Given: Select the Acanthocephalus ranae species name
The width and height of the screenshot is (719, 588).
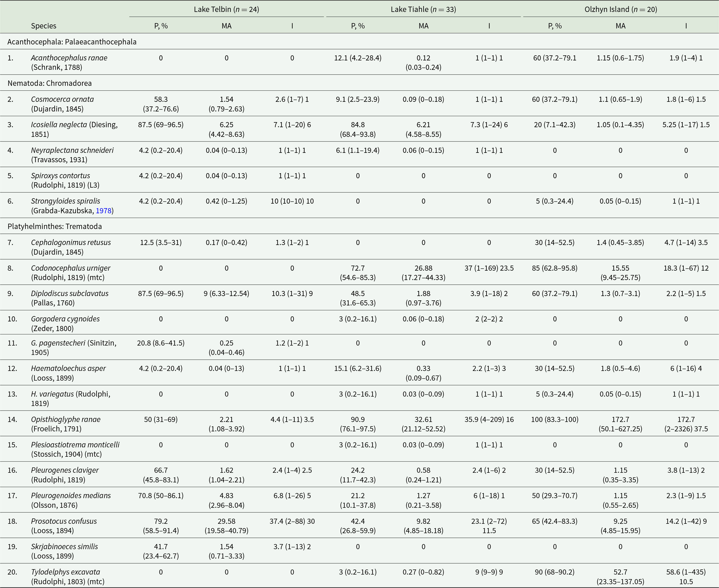Looking at the screenshot, I should coord(69,58).
